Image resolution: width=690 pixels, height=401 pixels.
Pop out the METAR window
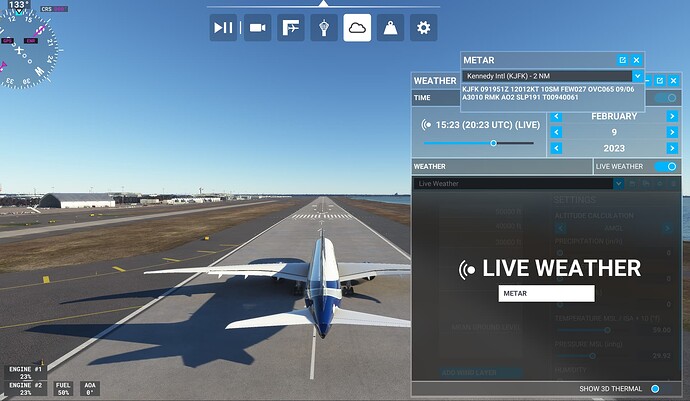coord(622,60)
